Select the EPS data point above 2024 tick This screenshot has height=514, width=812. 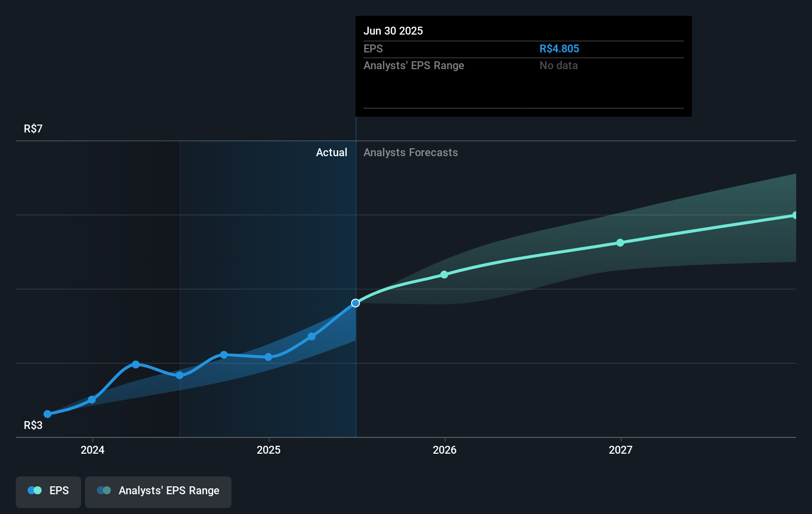tap(92, 399)
